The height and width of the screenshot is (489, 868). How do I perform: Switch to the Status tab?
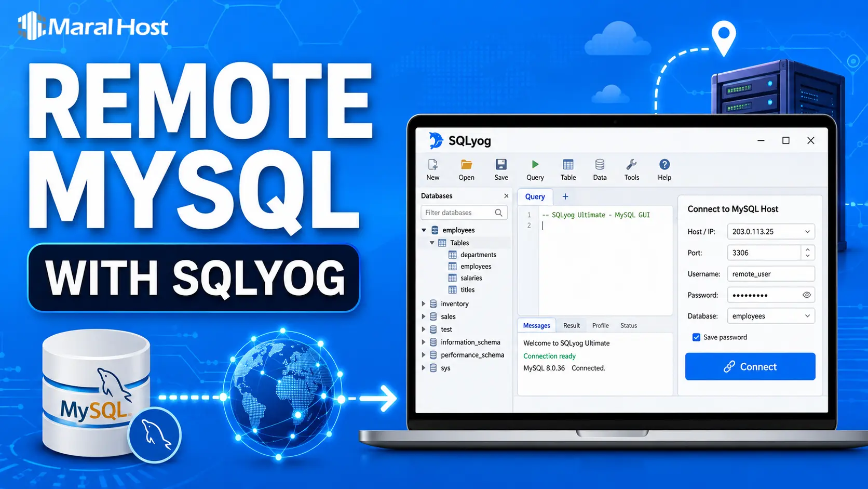629,326
